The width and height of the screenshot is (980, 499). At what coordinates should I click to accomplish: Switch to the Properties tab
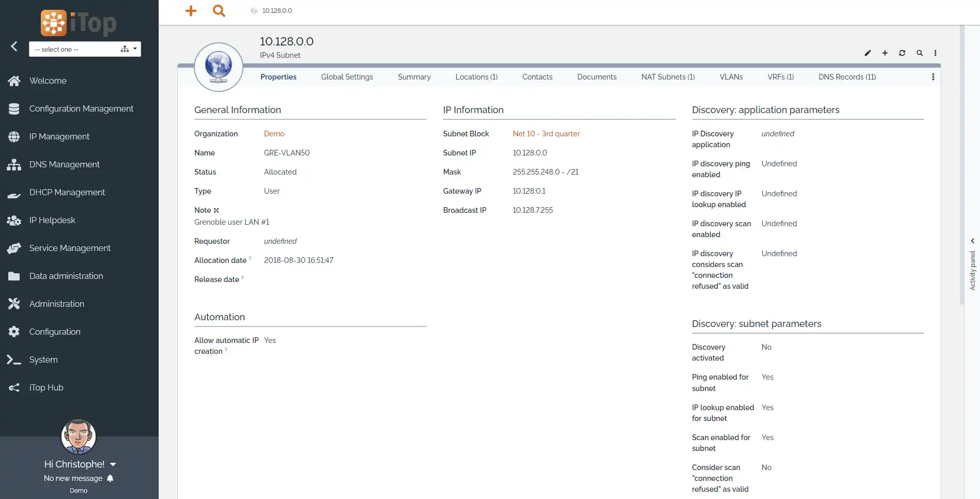coord(278,77)
